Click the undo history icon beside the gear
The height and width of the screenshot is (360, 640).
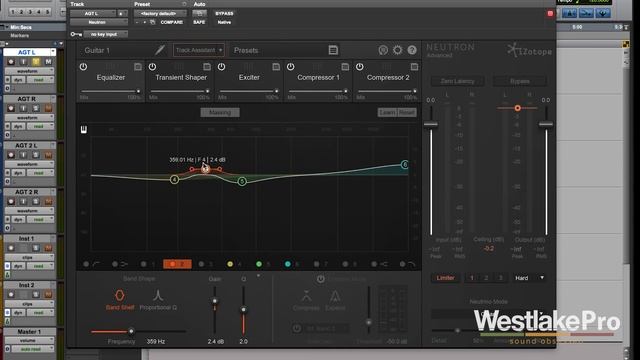(383, 50)
